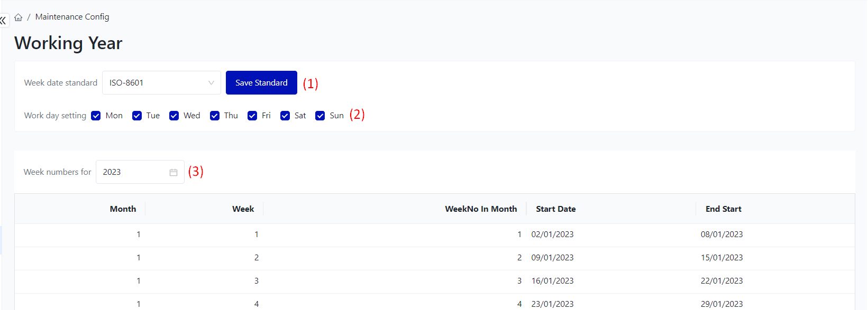This screenshot has width=868, height=310.
Task: Disable the Wed work day checkbox
Action: pyautogui.click(x=174, y=116)
